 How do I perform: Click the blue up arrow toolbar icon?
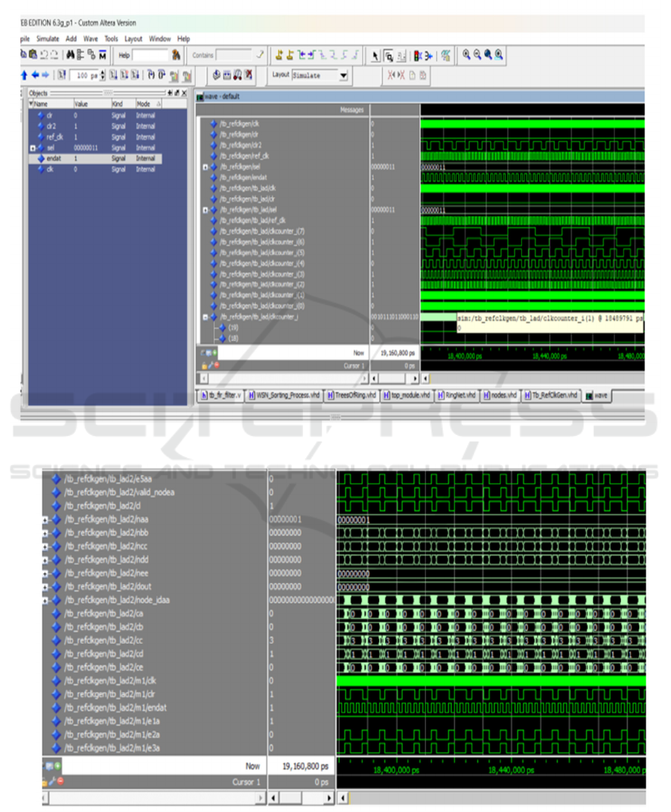point(25,75)
